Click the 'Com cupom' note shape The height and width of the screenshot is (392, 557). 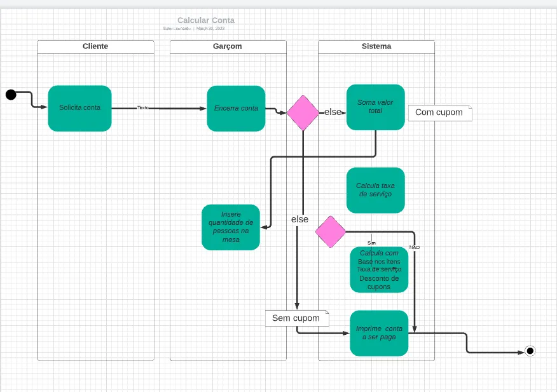[439, 112]
